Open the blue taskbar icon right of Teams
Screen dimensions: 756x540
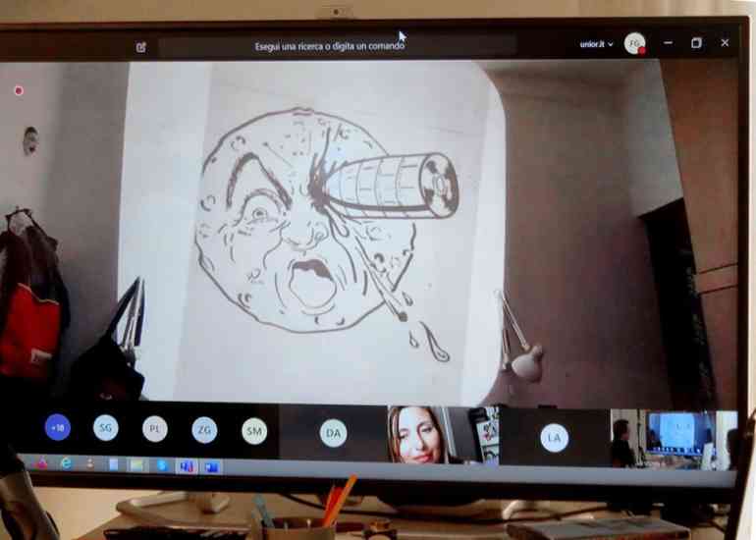coord(212,466)
